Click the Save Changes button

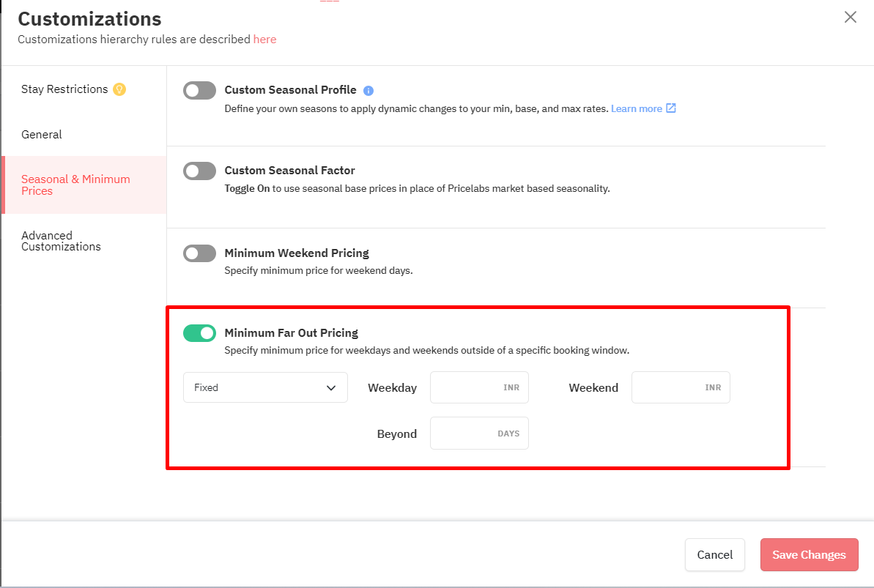tap(810, 554)
